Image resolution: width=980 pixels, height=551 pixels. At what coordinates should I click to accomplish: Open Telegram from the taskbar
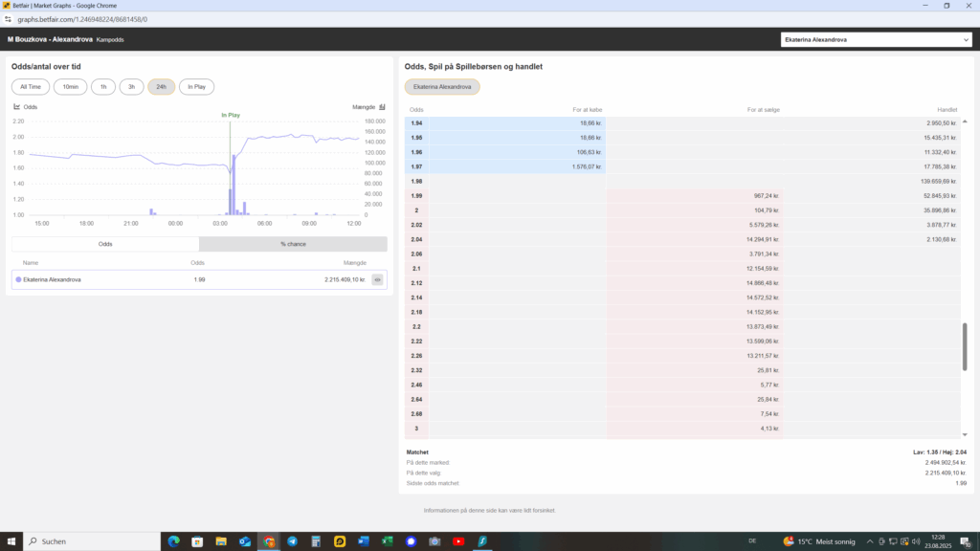[292, 540]
